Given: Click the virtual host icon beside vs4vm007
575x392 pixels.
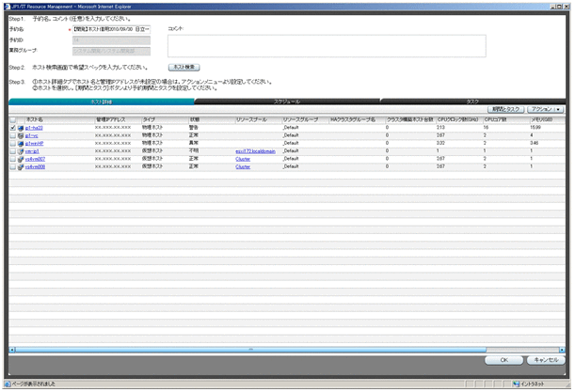Looking at the screenshot, I should pos(20,158).
